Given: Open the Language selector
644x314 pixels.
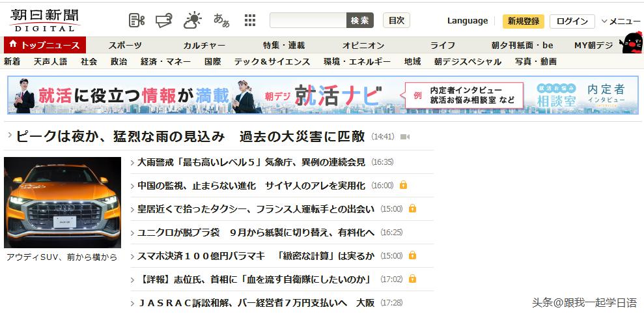Looking at the screenshot, I should (x=468, y=21).
